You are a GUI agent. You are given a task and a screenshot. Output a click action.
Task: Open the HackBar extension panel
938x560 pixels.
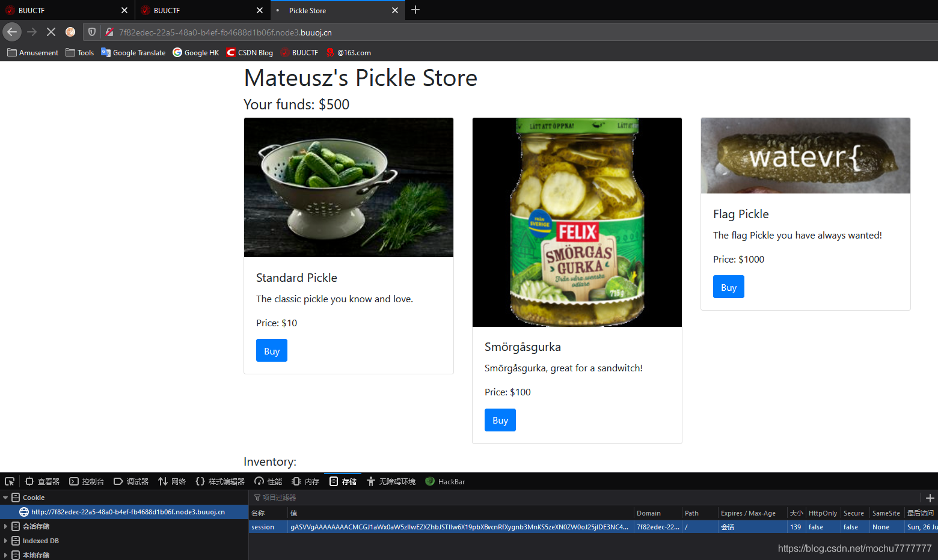coord(445,481)
